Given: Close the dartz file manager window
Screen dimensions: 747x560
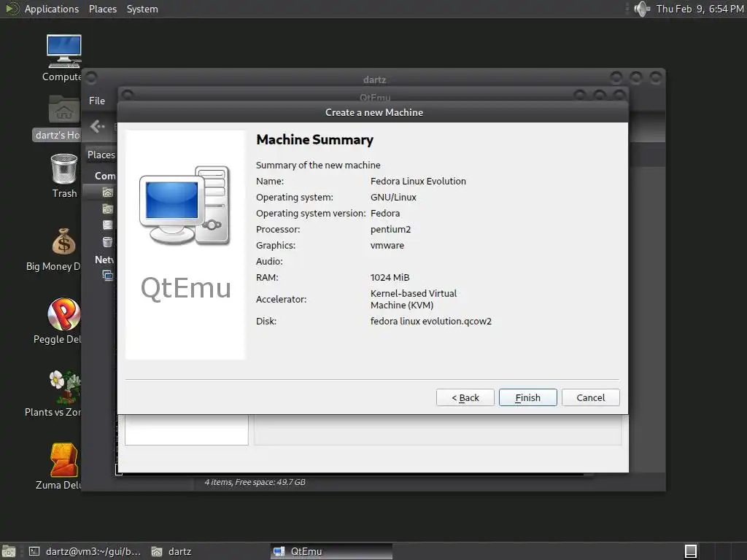Looking at the screenshot, I should pos(656,77).
